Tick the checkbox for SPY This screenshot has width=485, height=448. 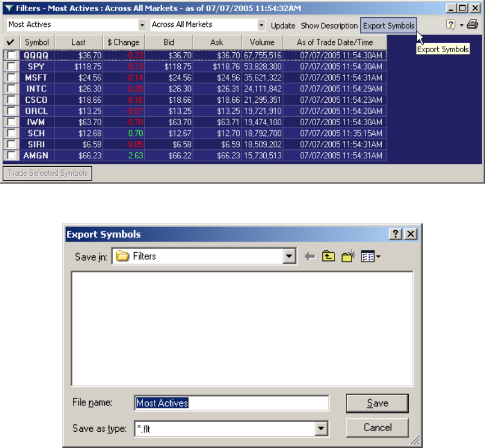[11, 66]
